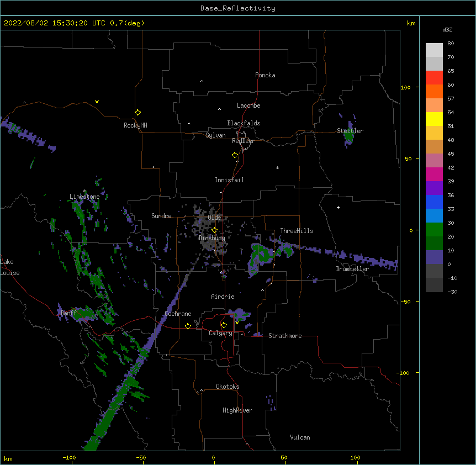Click the yellow V marker northwest of RockyMH

97,102
